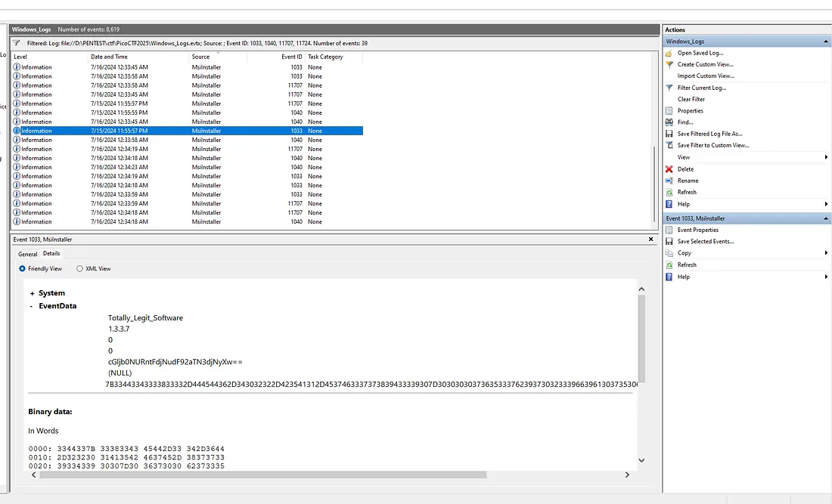Sort by the Date and Time column header
Viewport: 832px width, 504px height.
tap(138, 57)
